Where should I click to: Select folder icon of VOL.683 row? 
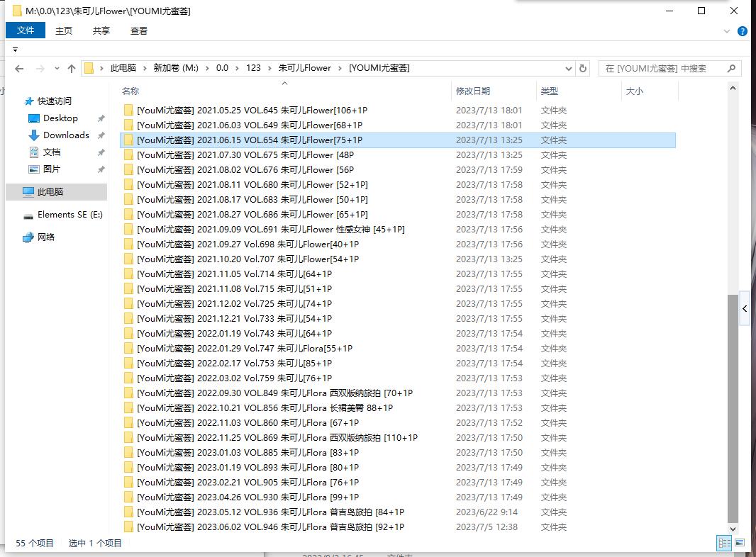coord(128,199)
